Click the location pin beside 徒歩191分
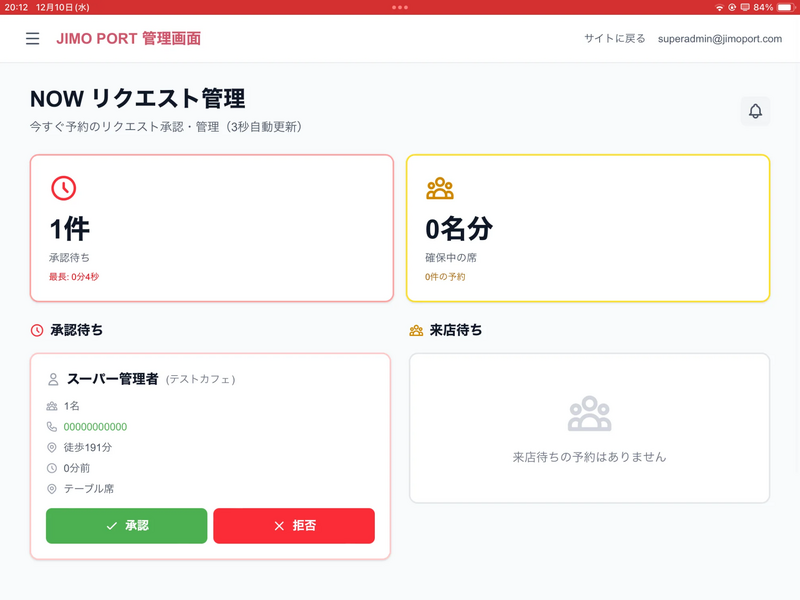800x600 pixels. (x=52, y=447)
